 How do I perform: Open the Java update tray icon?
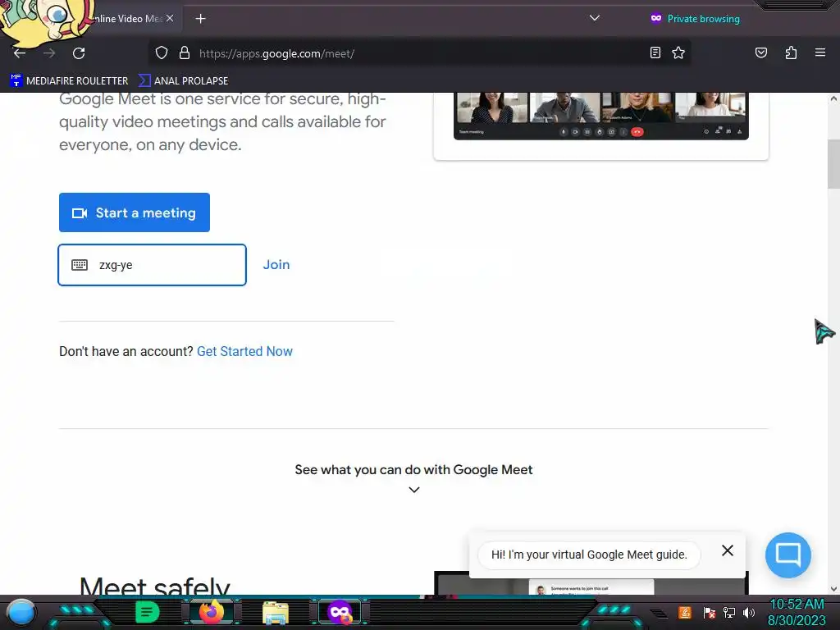(685, 612)
